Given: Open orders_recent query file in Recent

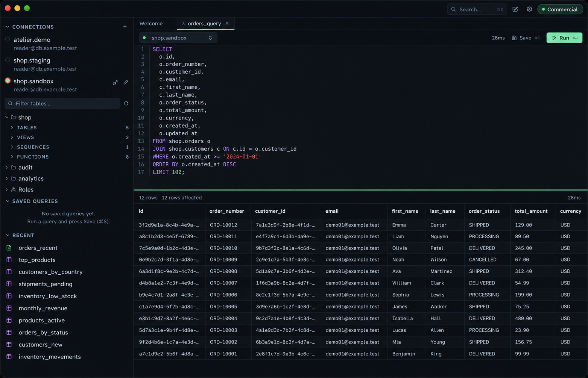Looking at the screenshot, I should (x=38, y=248).
